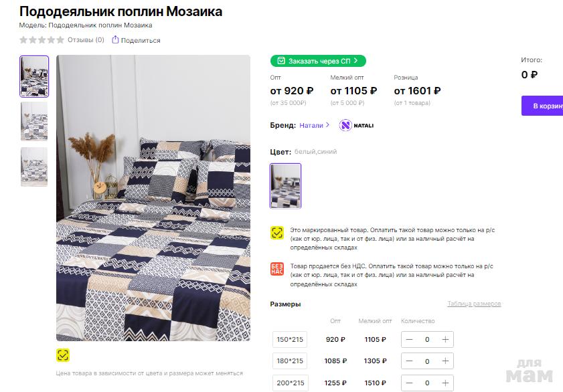Increase quantity for size 200*215
563x392 pixels.
(x=445, y=383)
